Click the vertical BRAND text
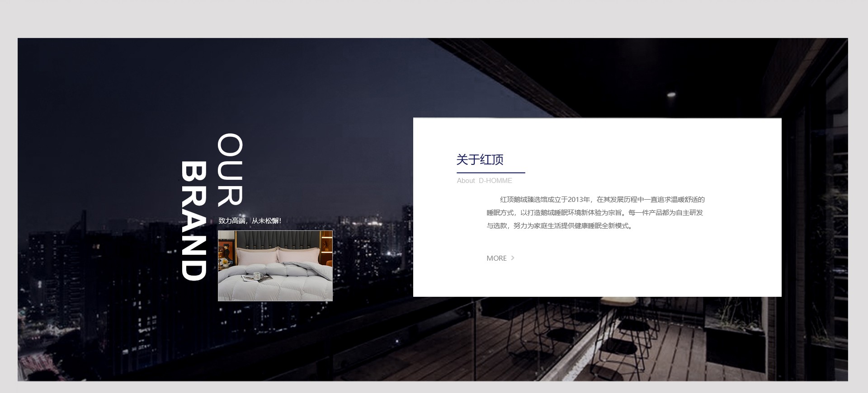 [194, 221]
